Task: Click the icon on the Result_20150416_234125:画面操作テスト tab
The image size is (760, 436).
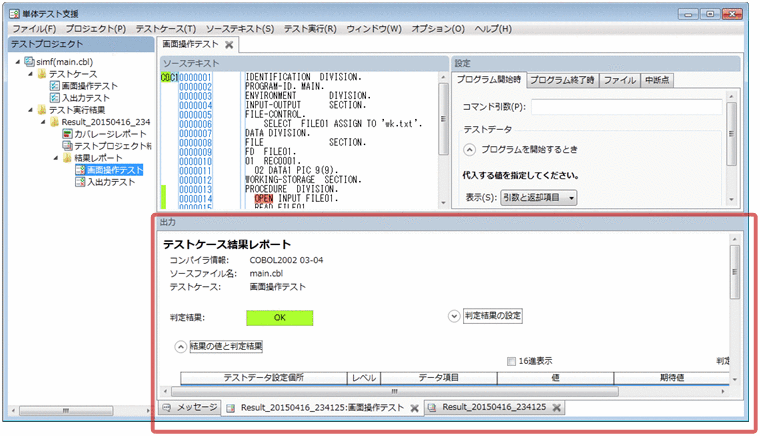Action: pos(231,408)
